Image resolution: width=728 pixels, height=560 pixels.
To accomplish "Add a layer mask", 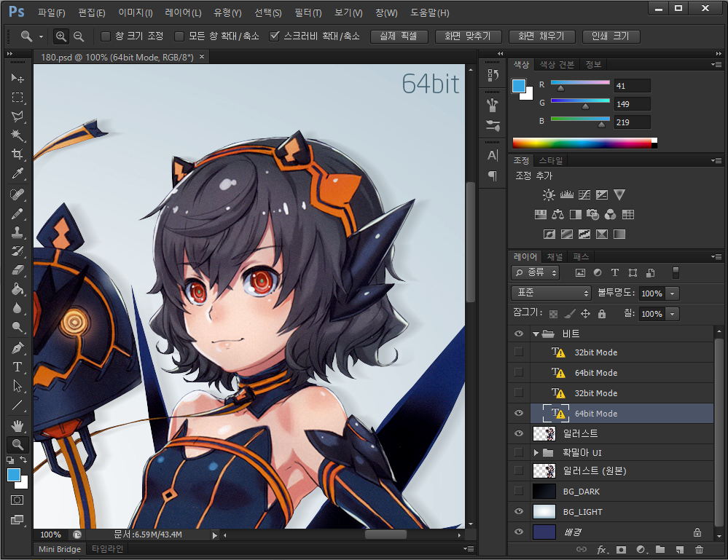I will click(621, 550).
